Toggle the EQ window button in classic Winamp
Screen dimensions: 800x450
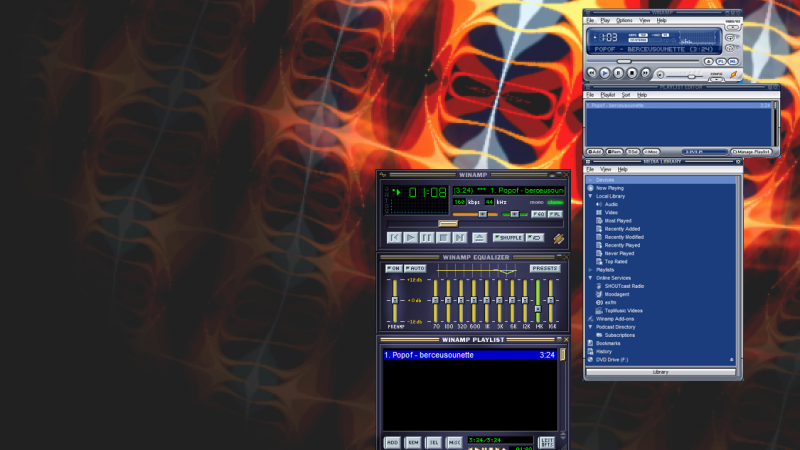[x=538, y=214]
